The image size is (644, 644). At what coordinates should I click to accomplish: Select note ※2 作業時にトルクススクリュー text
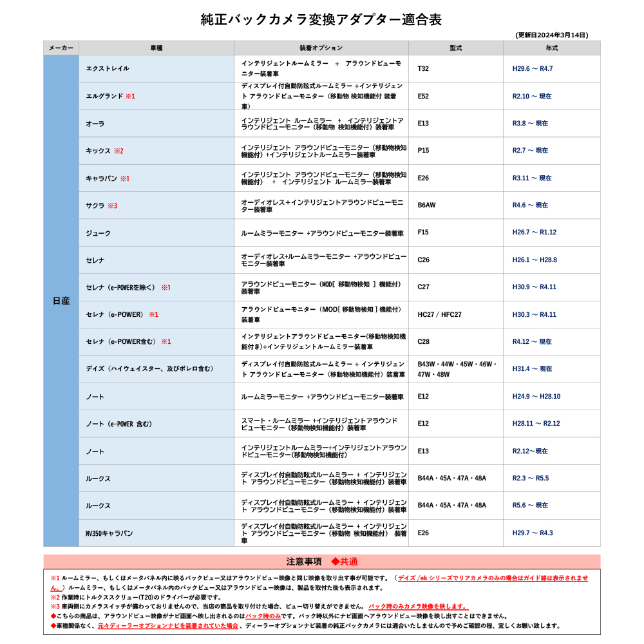point(136,597)
